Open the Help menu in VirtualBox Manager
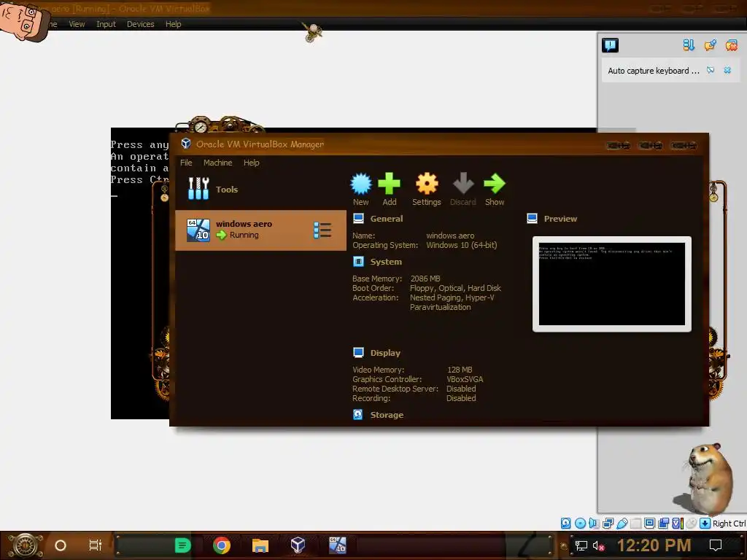The width and height of the screenshot is (747, 560). tap(251, 163)
